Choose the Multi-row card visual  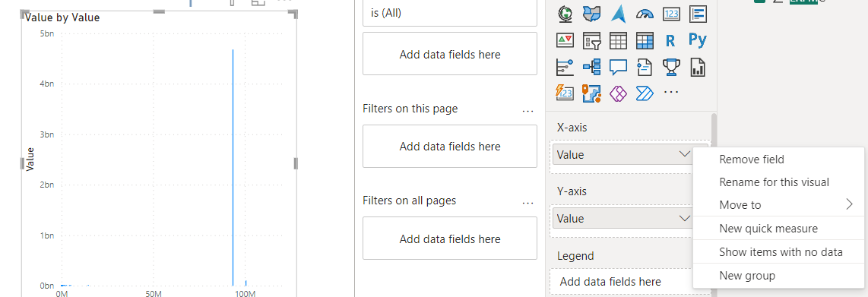tap(698, 14)
